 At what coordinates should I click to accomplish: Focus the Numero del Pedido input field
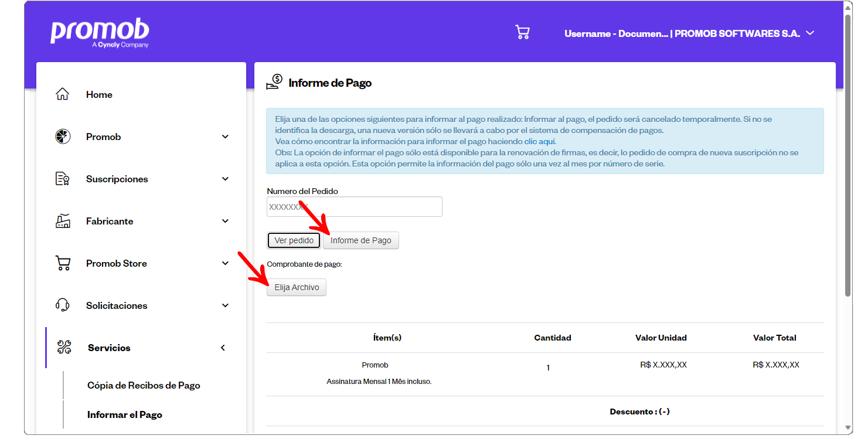(355, 206)
